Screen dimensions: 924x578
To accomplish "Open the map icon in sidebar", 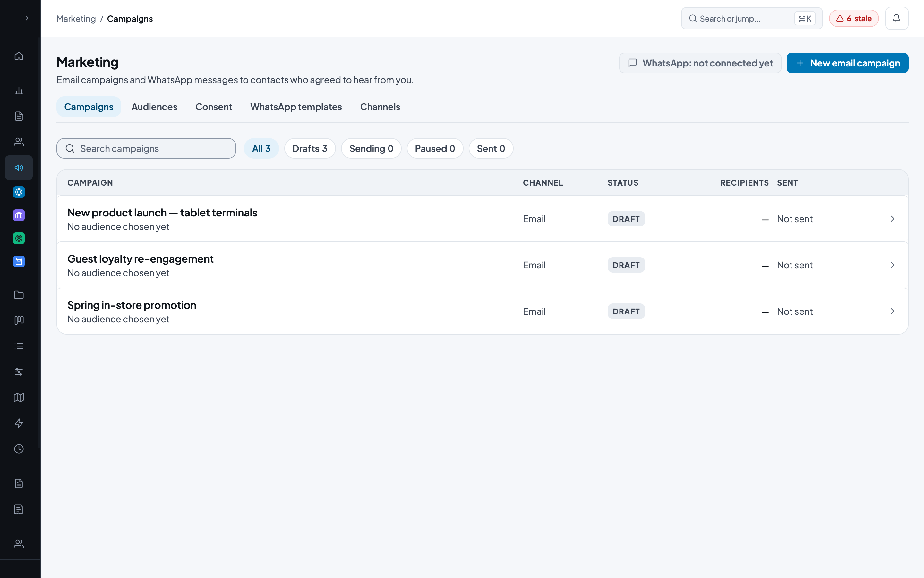I will point(19,398).
